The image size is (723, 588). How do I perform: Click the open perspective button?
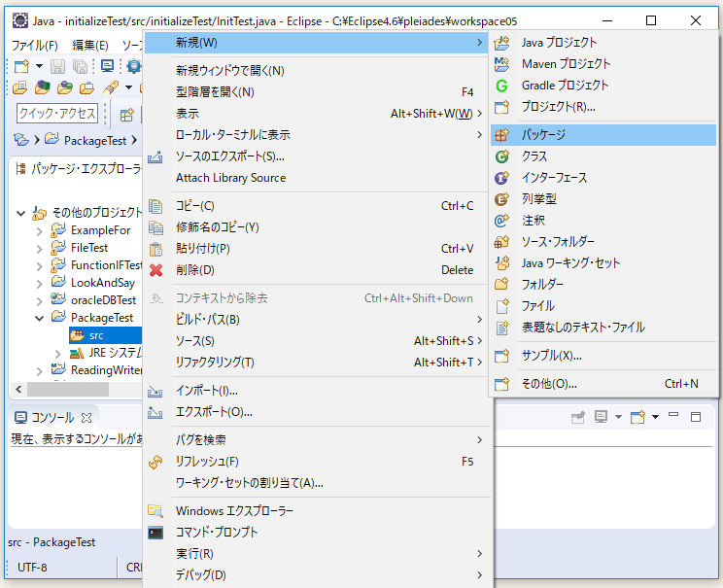[126, 114]
